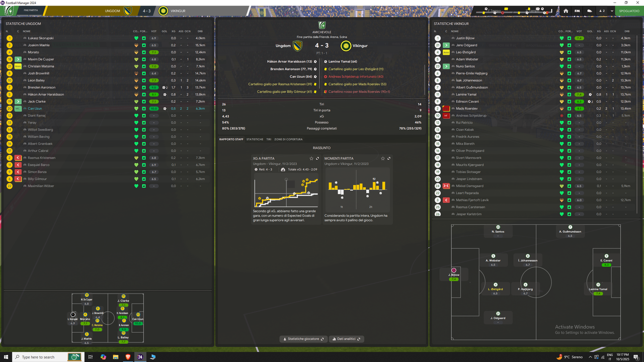Click green substitution arrow for Jens Odgaard
This screenshot has height=362, width=644.
pyautogui.click(x=446, y=45)
